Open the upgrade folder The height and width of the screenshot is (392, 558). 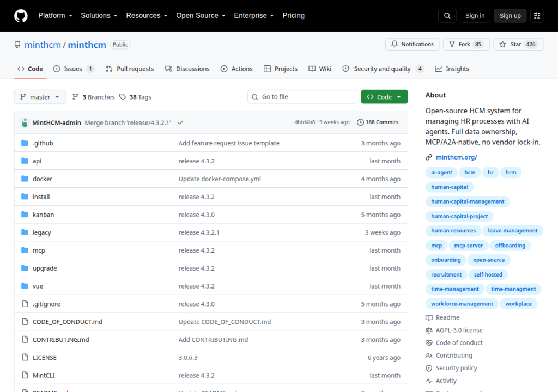(x=45, y=268)
